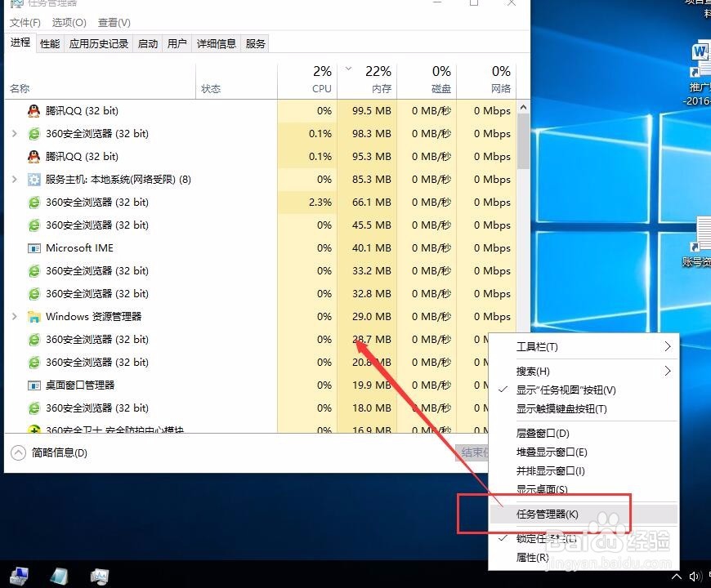
Task: Click the Microsoft IME process icon
Action: [34, 248]
